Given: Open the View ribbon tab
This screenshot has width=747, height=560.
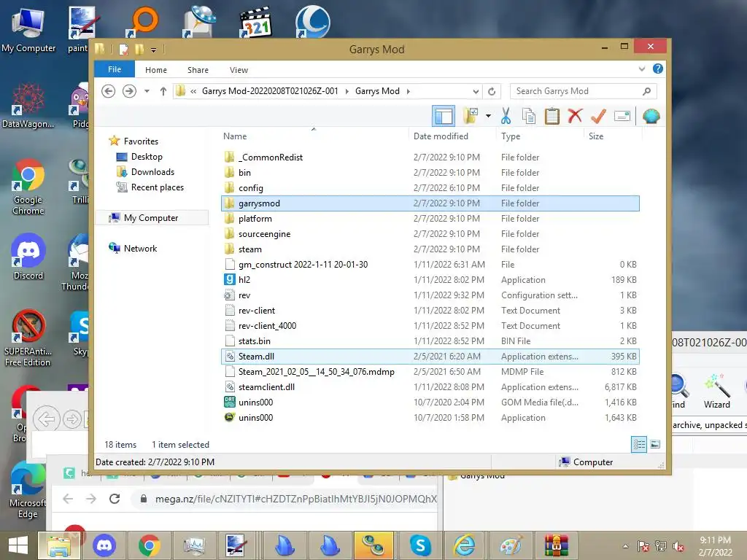Looking at the screenshot, I should tap(239, 70).
